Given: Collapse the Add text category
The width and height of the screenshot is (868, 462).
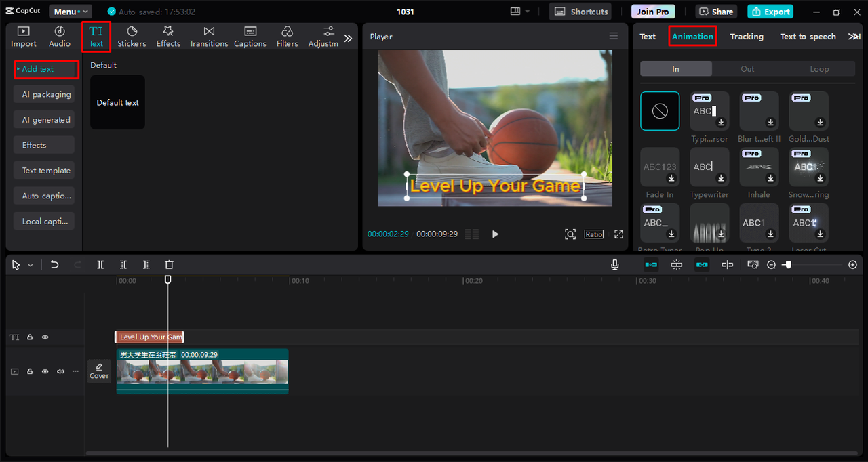Looking at the screenshot, I should click(x=46, y=69).
